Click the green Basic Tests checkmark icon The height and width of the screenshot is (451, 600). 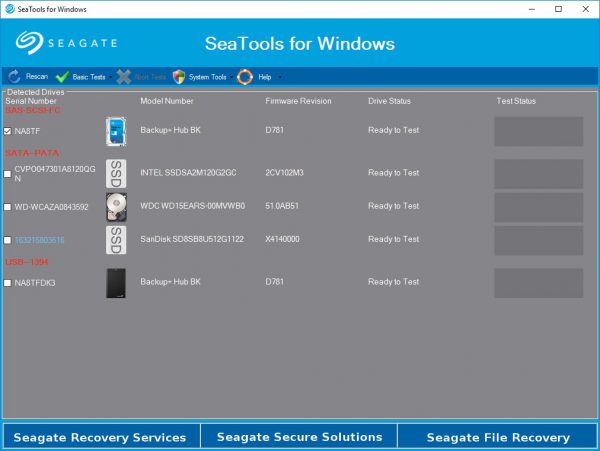coord(62,77)
